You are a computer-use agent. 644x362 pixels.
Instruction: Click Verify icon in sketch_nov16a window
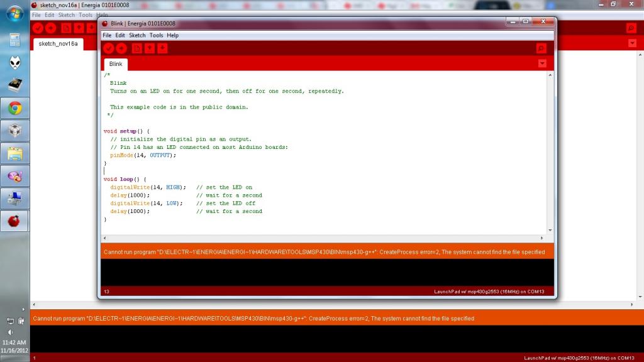click(x=38, y=28)
